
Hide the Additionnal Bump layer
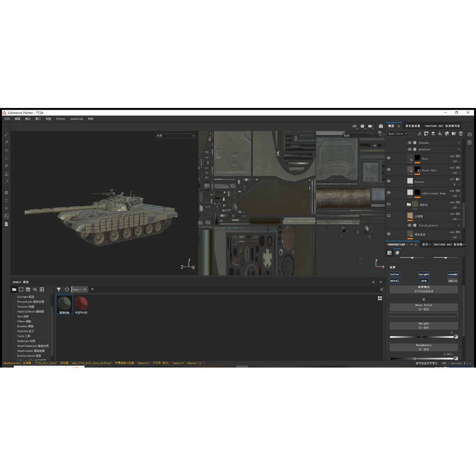pos(389,193)
